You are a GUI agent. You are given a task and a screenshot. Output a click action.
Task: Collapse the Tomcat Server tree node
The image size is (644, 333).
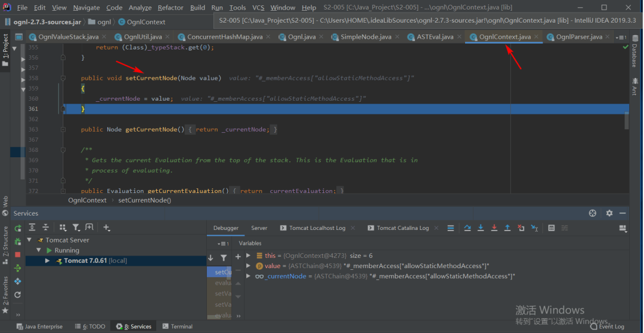pos(29,240)
